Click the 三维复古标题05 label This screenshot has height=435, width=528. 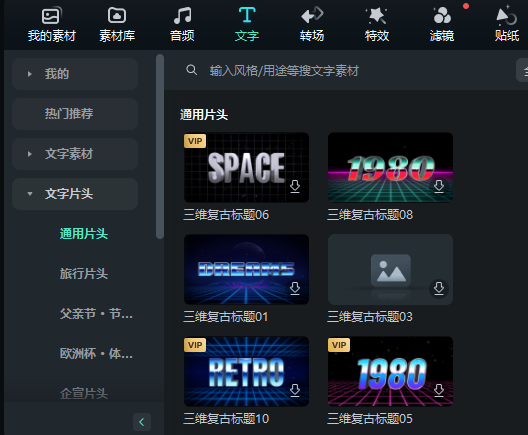(x=370, y=419)
